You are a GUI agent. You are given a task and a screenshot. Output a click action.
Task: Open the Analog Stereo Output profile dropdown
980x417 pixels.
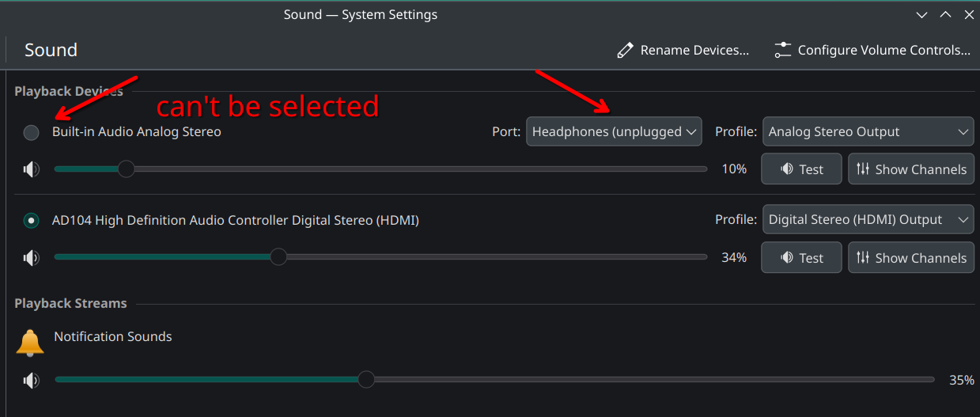point(868,132)
